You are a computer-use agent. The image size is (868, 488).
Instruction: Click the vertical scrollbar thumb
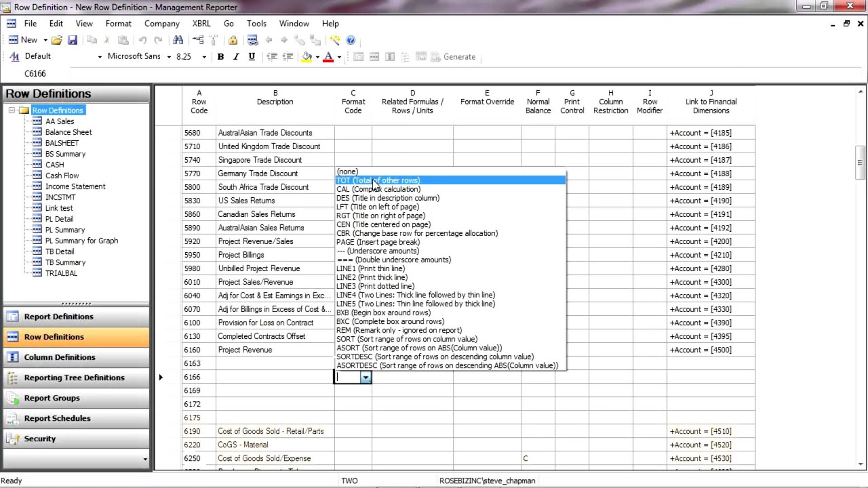pos(860,163)
